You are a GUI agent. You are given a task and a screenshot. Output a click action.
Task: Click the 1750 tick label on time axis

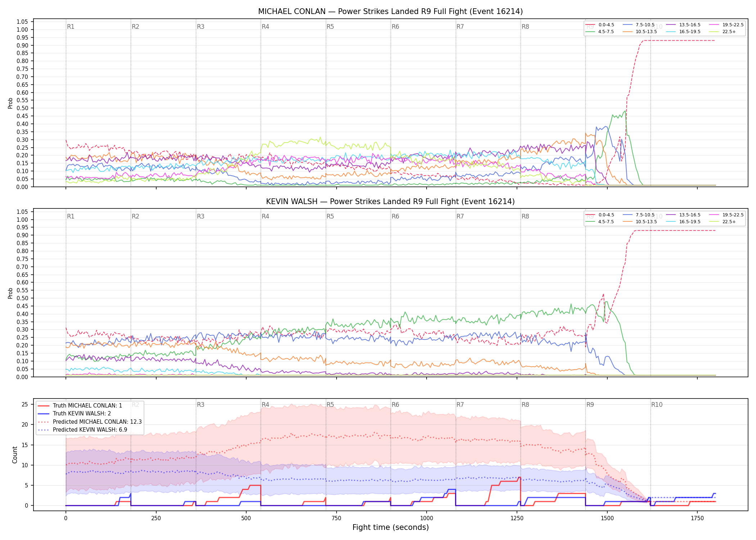(x=697, y=518)
